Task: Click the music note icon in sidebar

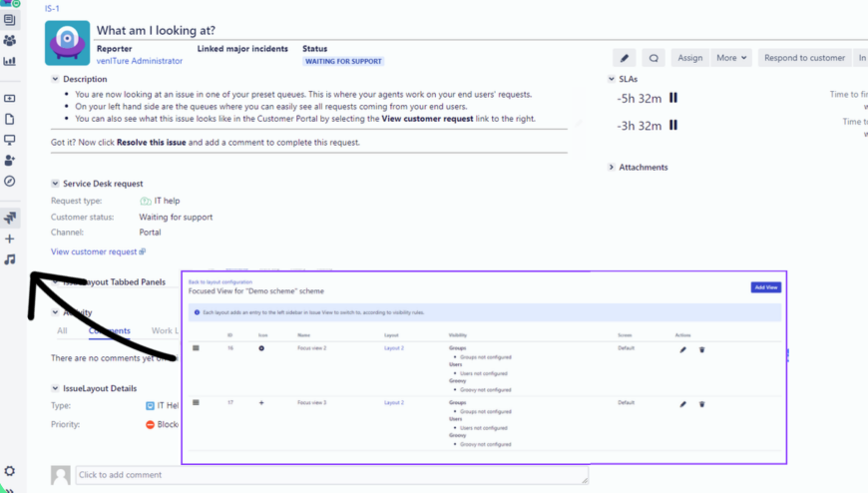Action: 9,259
